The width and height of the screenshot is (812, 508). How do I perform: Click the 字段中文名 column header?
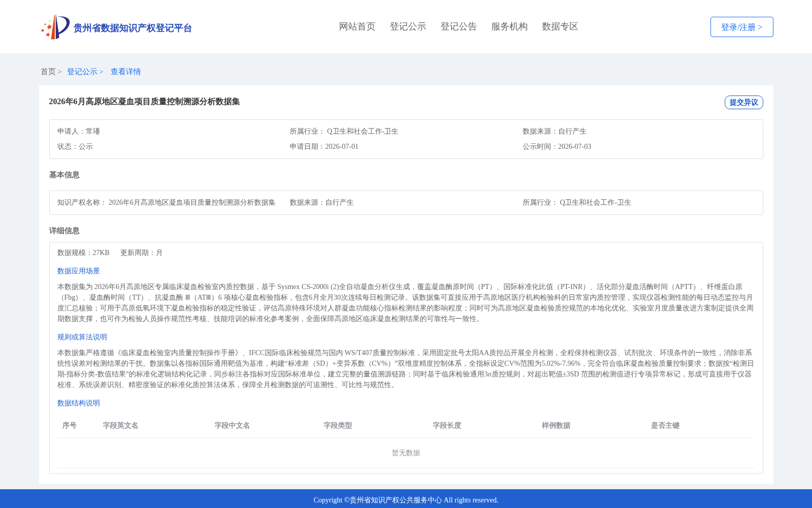[232, 425]
